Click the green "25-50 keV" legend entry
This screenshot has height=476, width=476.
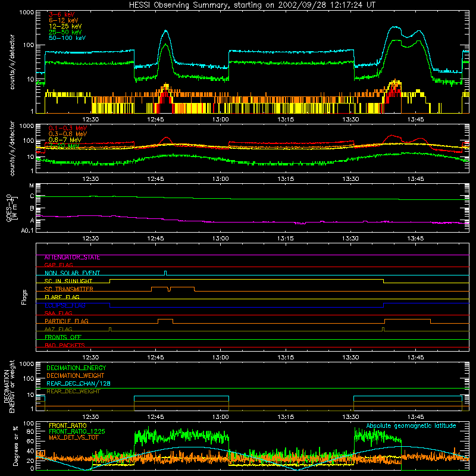pos(65,32)
